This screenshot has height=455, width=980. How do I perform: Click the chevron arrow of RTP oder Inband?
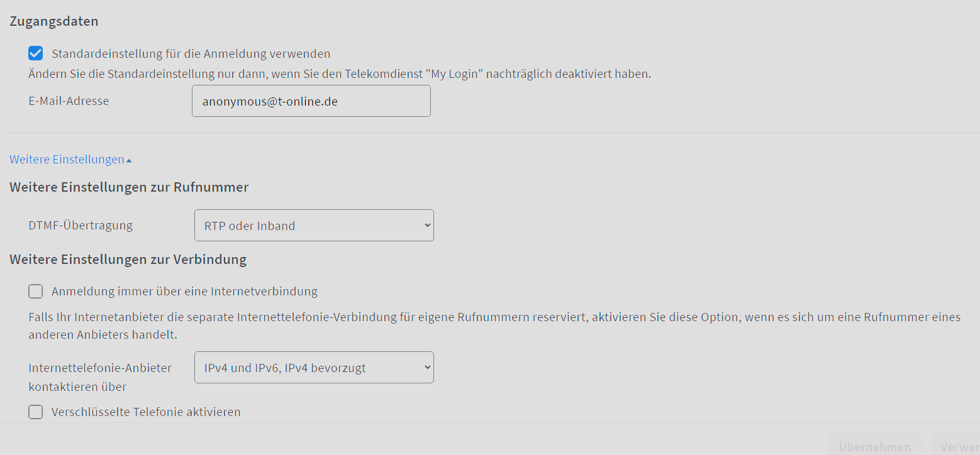(x=427, y=225)
